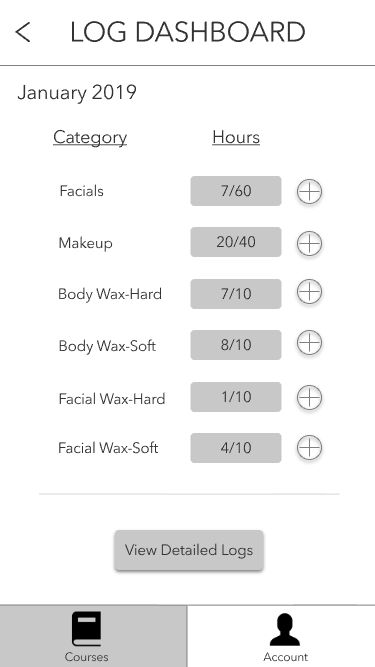Go back using the left arrow icon

click(x=23, y=32)
